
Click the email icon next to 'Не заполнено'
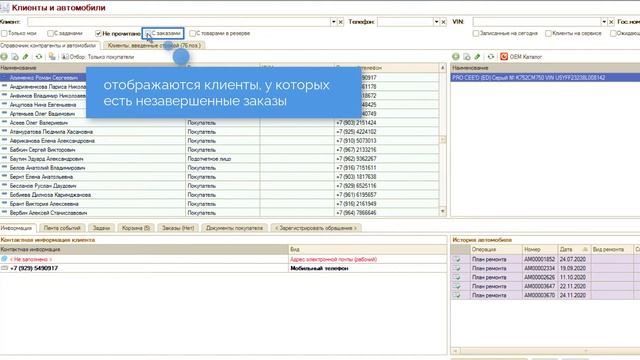click(4, 259)
